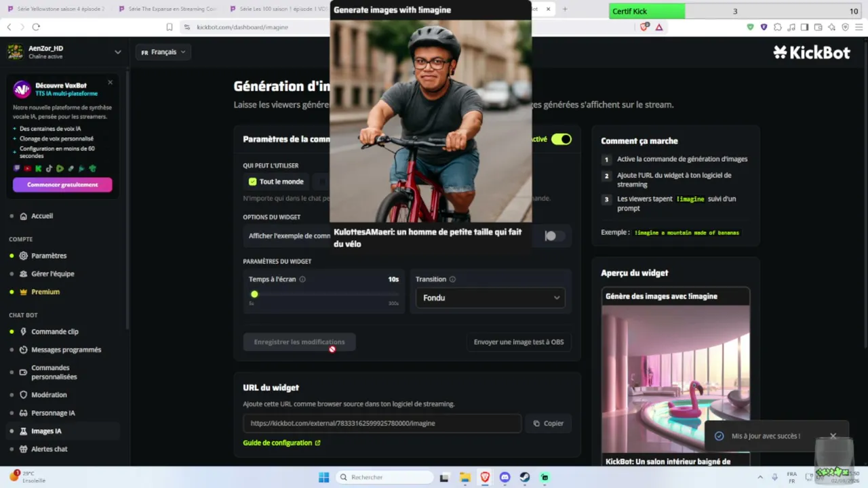
Task: Open Brave browser from the taskbar
Action: pyautogui.click(x=485, y=477)
